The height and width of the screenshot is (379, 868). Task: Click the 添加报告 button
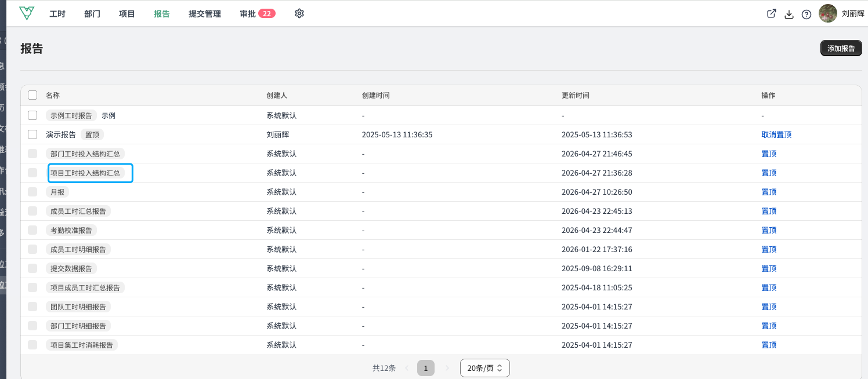click(x=841, y=48)
